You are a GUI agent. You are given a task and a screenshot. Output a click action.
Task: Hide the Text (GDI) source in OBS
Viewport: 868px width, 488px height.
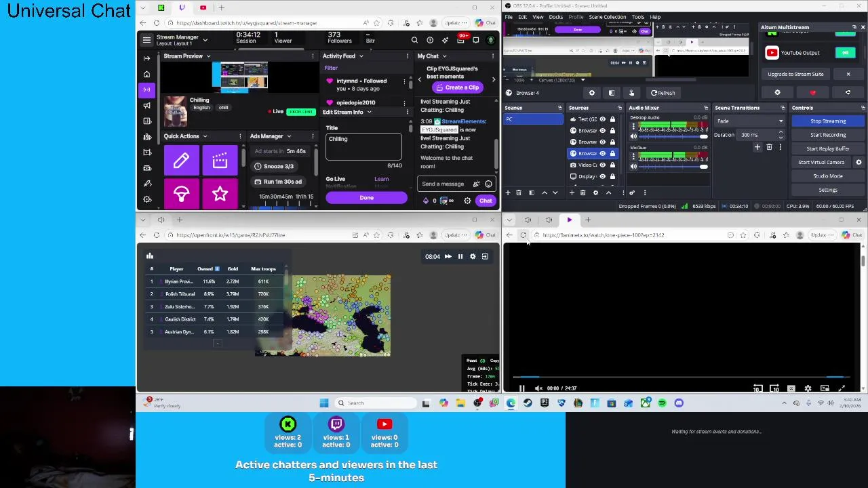click(x=602, y=119)
